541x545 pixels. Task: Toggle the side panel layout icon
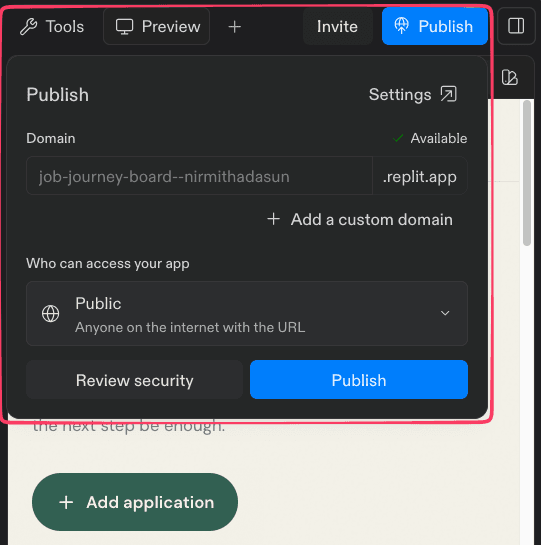516,26
